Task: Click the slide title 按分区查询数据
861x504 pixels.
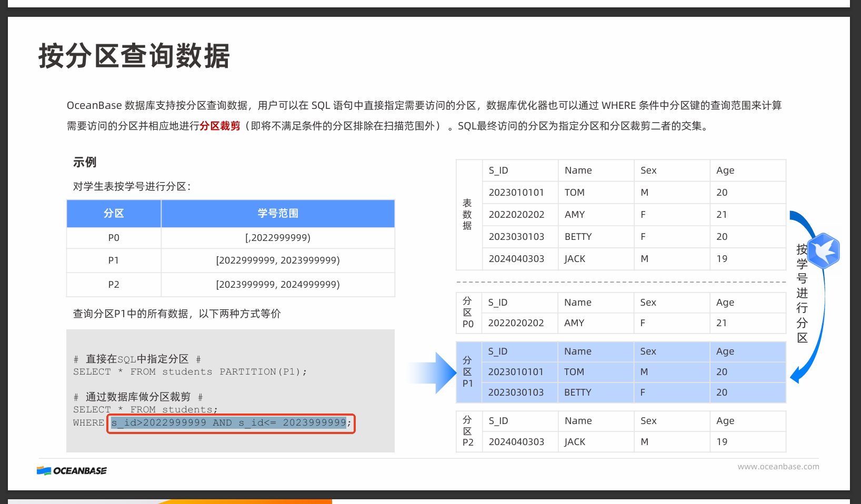Action: (x=134, y=56)
